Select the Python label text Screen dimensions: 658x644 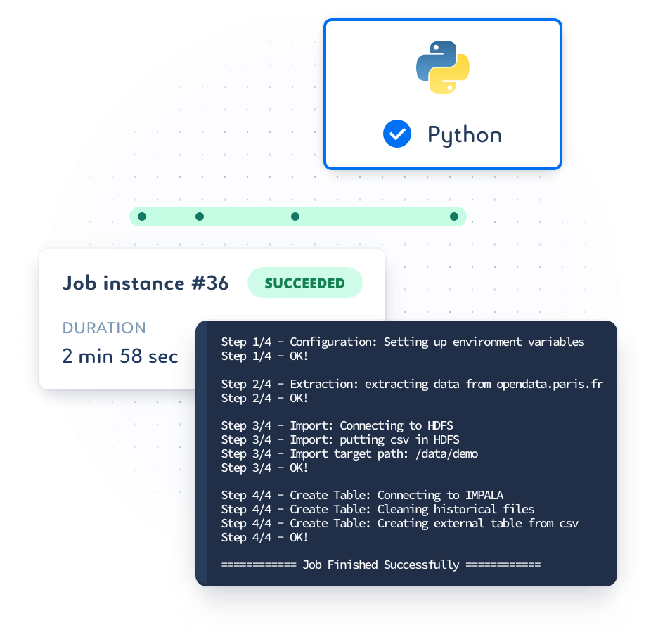(x=465, y=136)
